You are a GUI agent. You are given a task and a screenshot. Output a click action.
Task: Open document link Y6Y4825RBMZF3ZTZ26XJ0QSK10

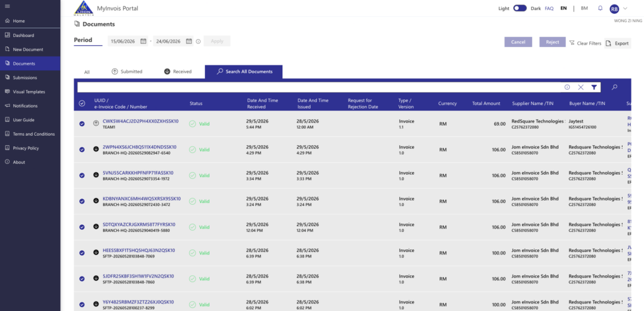click(x=138, y=302)
